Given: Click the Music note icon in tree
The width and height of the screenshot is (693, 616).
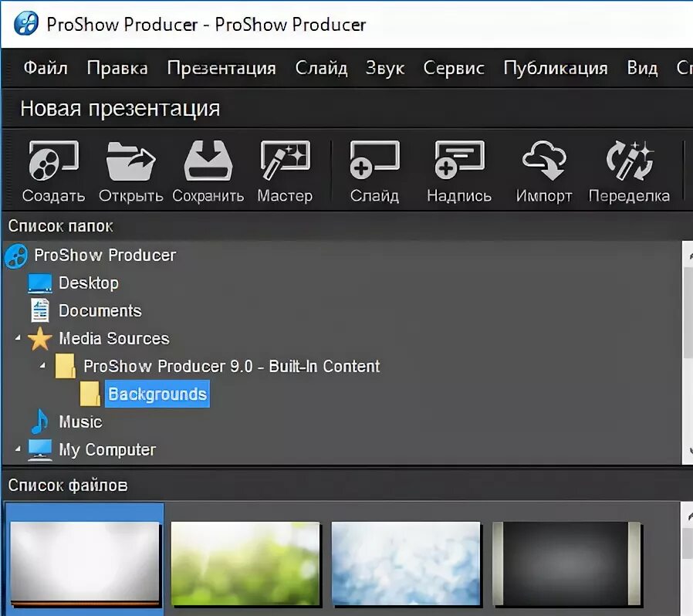Looking at the screenshot, I should coord(40,421).
